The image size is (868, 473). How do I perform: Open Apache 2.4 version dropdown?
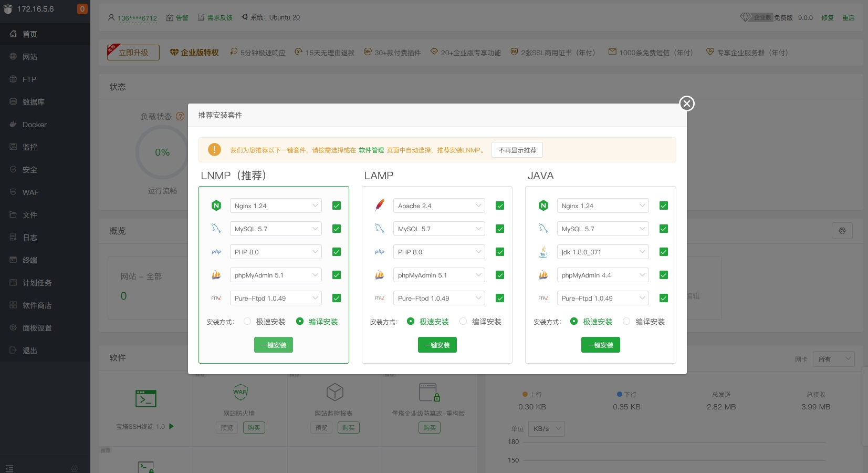(x=439, y=205)
